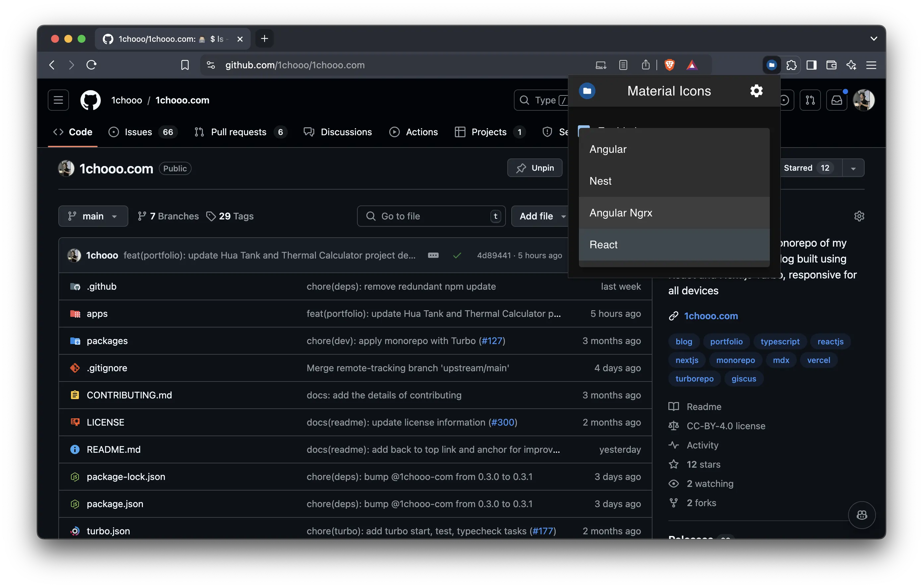View 7 Branches link
923x588 pixels.
pyautogui.click(x=168, y=216)
